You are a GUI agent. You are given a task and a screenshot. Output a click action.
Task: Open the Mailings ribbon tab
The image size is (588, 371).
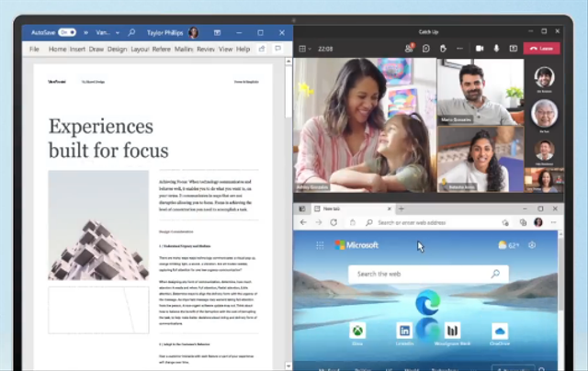click(x=184, y=49)
